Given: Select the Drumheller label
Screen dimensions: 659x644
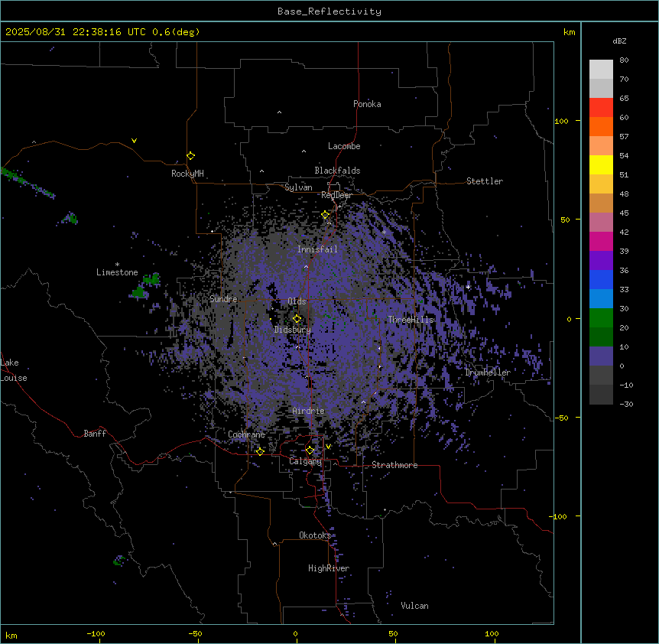Looking at the screenshot, I should [x=488, y=372].
